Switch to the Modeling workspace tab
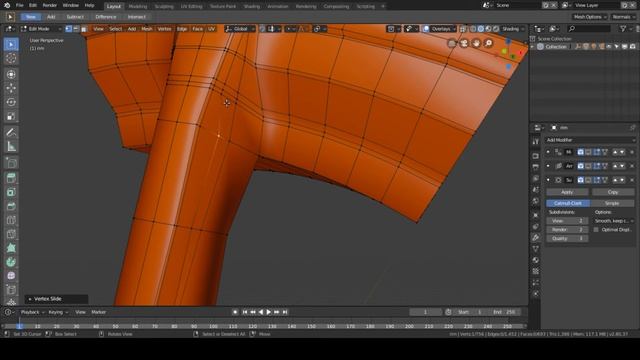 coord(138,6)
